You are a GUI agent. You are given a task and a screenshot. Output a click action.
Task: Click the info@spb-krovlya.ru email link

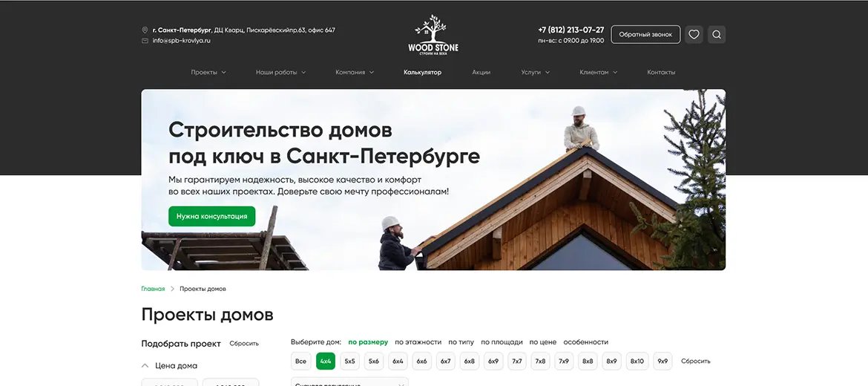(182, 40)
